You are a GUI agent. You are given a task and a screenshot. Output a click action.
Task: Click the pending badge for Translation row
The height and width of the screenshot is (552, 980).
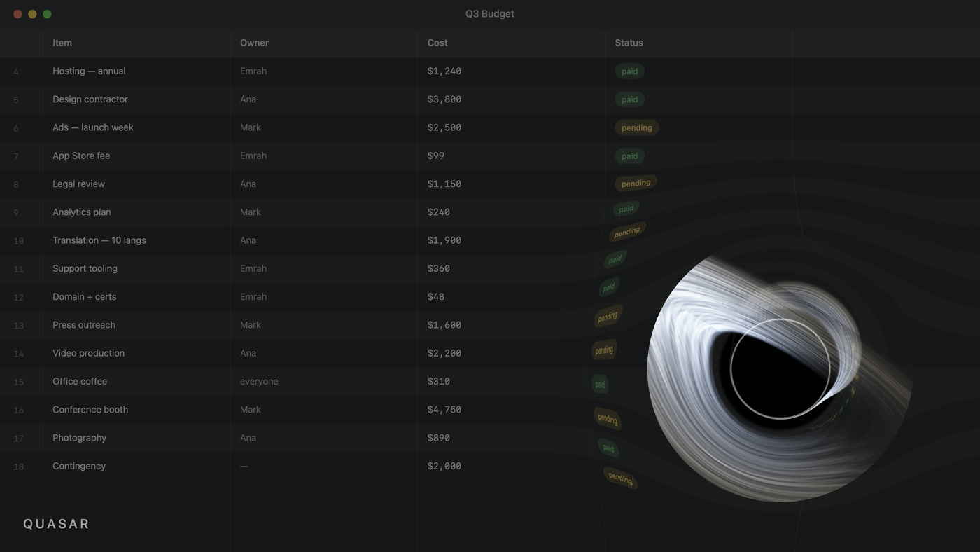627,232
